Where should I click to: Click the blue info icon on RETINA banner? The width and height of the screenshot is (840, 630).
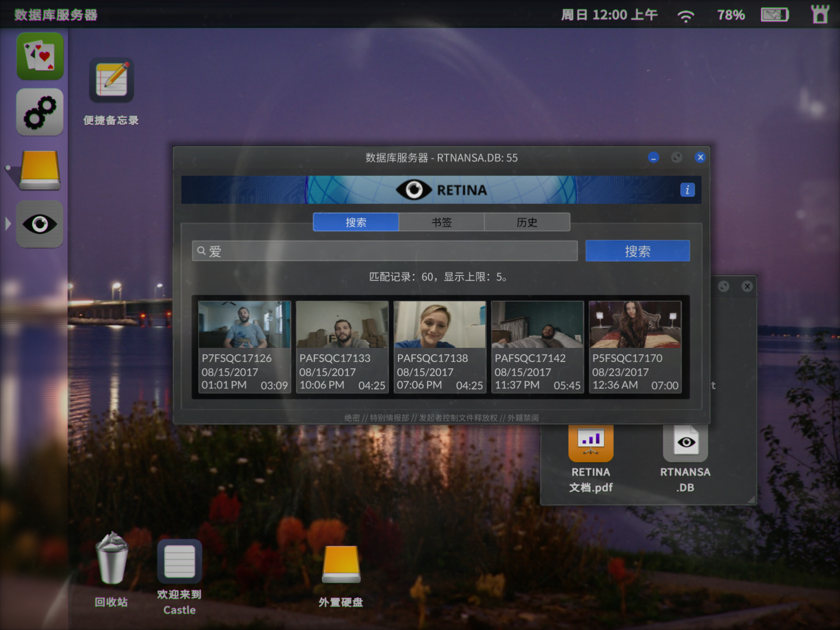tap(687, 190)
